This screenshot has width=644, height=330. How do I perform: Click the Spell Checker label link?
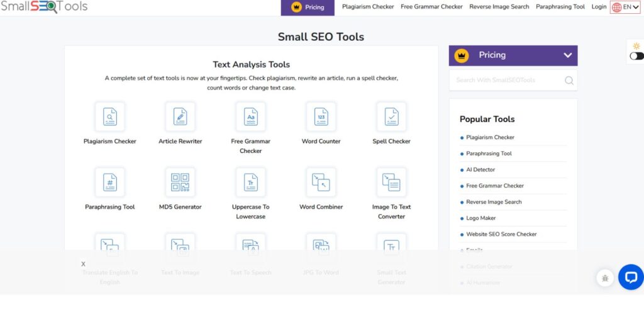[x=391, y=141]
